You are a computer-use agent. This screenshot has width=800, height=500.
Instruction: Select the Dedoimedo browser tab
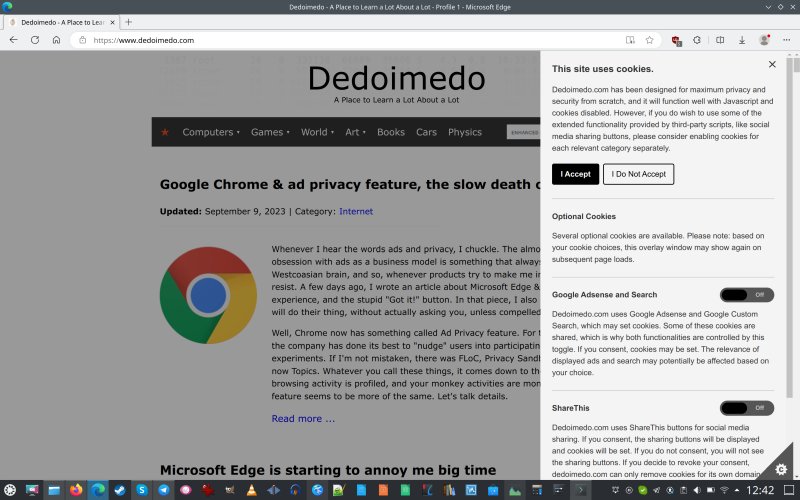click(61, 22)
